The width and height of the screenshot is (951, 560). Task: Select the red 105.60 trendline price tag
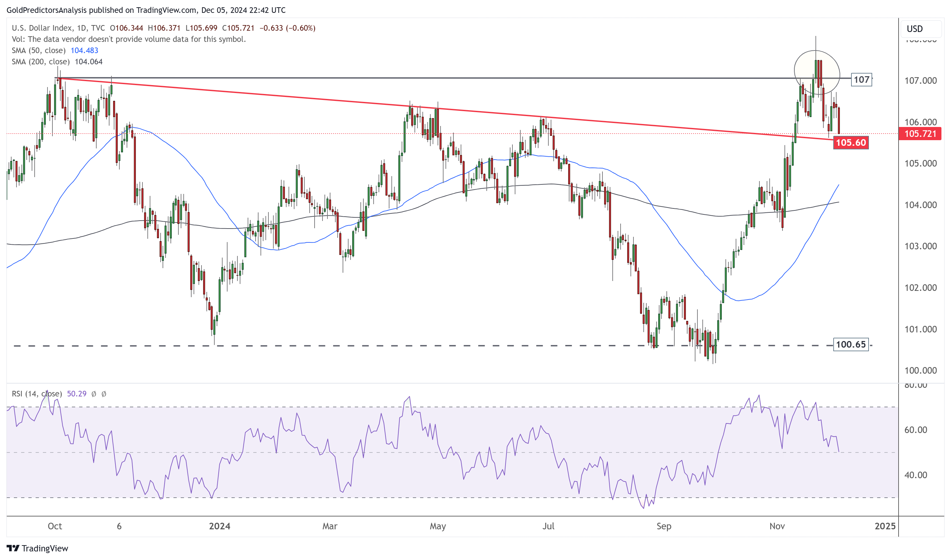point(851,143)
